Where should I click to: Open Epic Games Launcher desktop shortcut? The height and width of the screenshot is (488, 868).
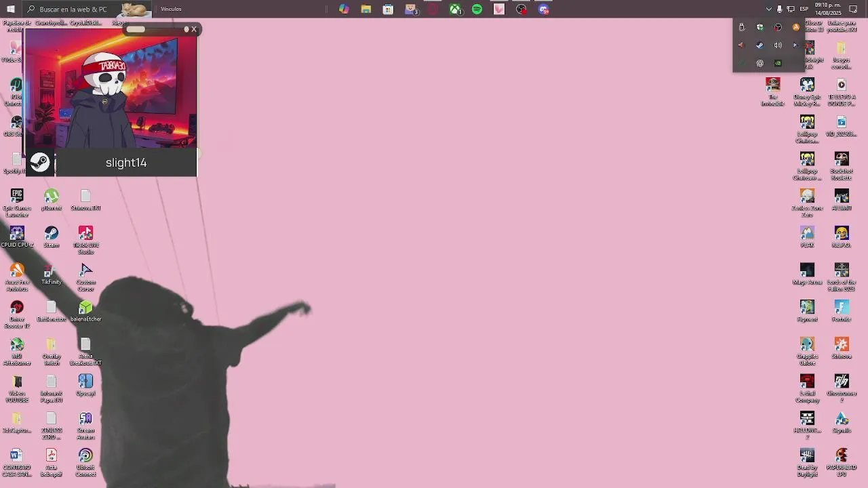[17, 203]
